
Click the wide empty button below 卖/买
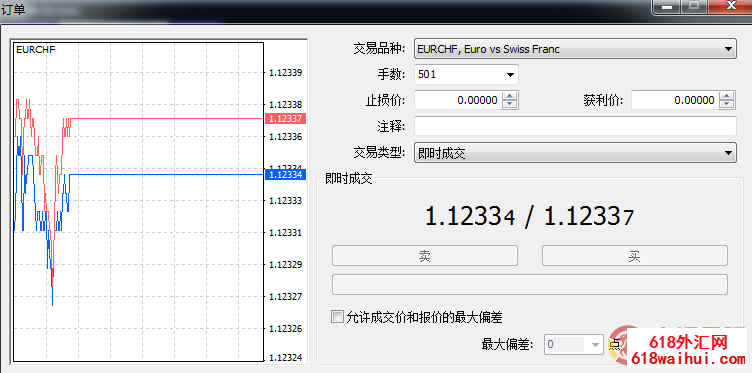[x=529, y=284]
